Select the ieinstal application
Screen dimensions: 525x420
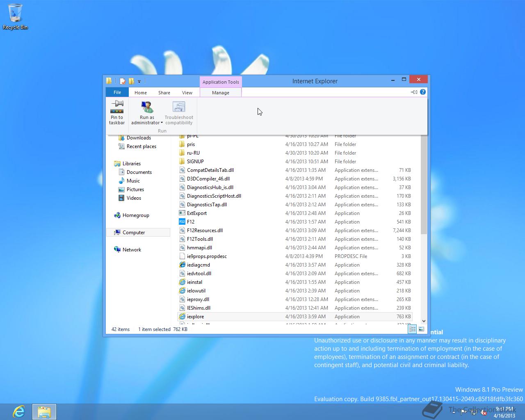294,282
